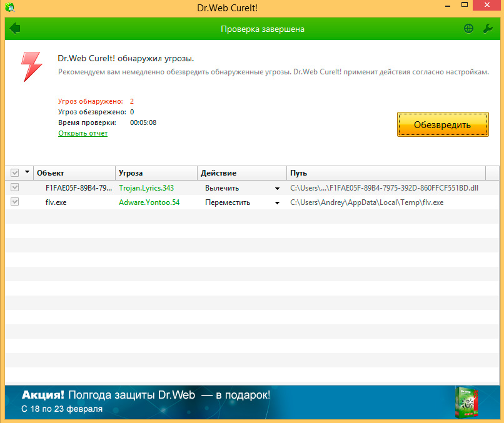
Task: Click the Акция Dr.Web promo banner
Action: point(225,402)
